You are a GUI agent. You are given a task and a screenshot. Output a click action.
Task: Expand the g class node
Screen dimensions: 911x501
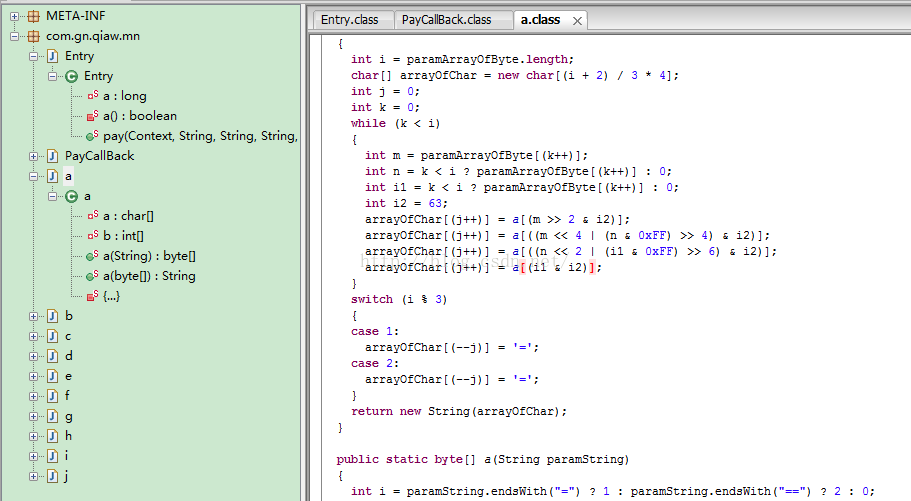34,417
